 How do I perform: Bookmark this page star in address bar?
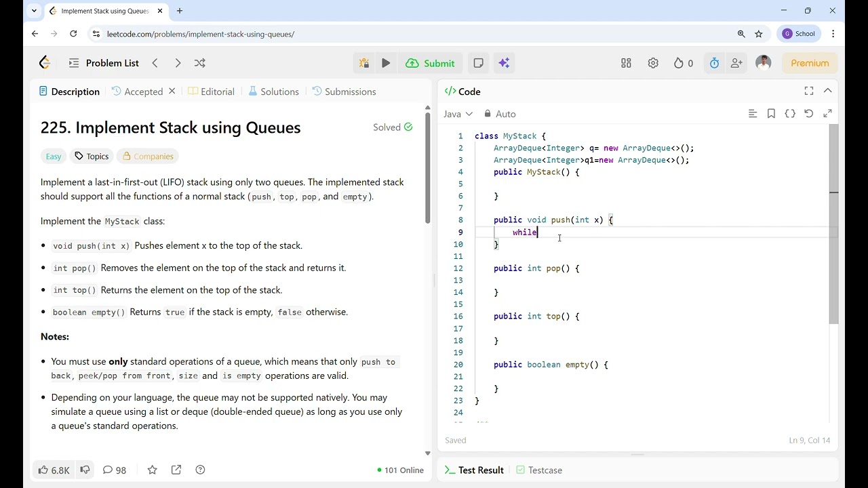point(759,34)
